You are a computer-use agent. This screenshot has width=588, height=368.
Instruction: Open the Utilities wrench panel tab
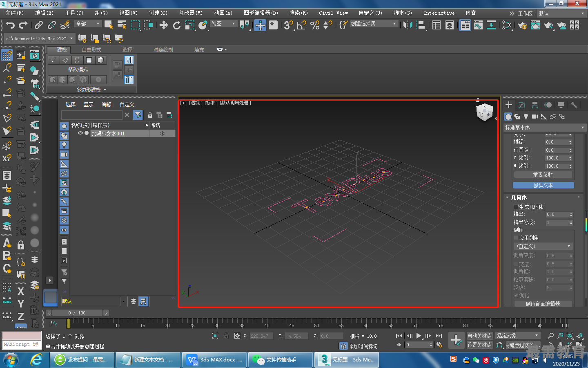point(574,105)
